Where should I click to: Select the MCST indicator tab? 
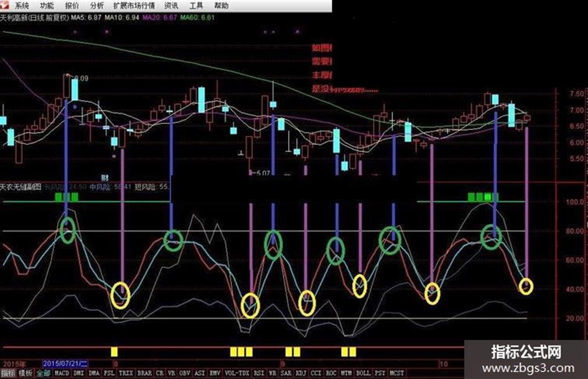tap(397, 373)
